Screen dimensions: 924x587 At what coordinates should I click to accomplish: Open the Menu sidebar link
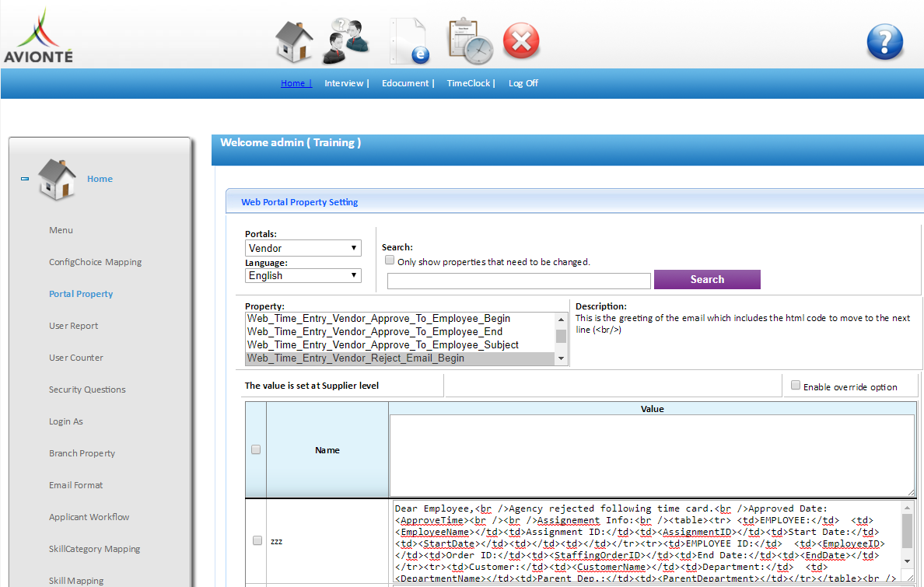(61, 230)
